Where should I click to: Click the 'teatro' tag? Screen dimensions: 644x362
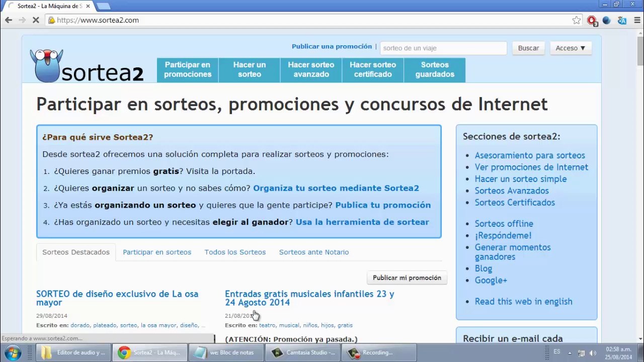(x=267, y=325)
